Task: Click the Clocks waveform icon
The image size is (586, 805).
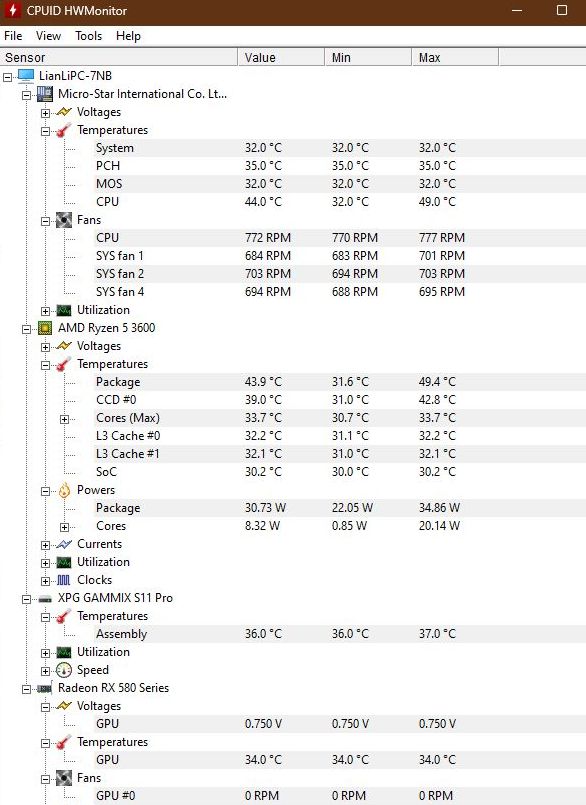Action: tap(64, 580)
